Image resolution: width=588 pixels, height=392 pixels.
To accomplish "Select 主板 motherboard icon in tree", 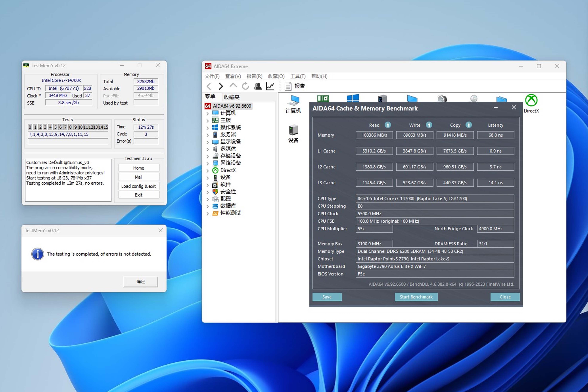I will tap(215, 120).
